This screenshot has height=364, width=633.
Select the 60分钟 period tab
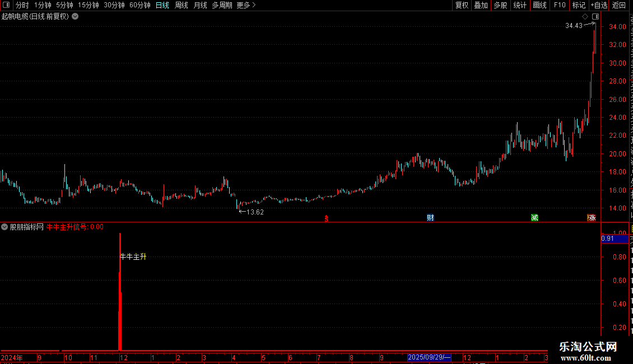pos(140,5)
